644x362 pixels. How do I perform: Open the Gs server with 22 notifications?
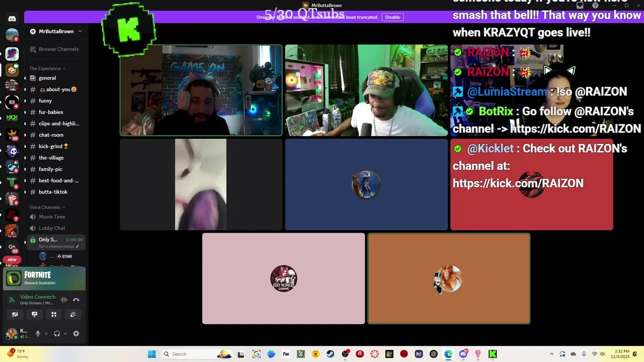click(x=12, y=247)
